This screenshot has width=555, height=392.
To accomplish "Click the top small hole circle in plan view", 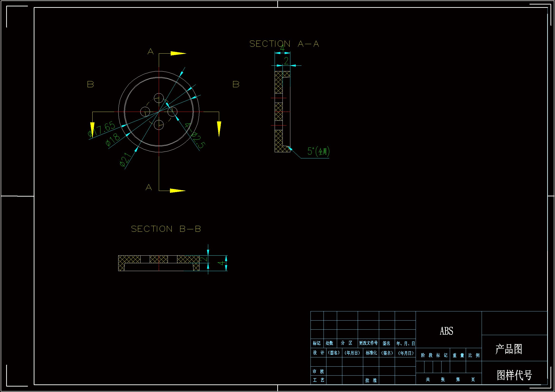I will coord(159,98).
